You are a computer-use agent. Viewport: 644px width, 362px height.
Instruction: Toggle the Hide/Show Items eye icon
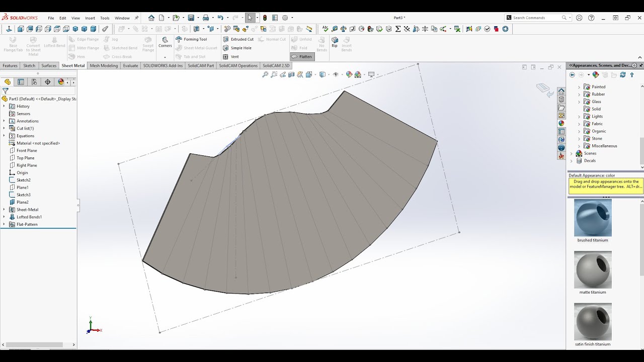336,74
